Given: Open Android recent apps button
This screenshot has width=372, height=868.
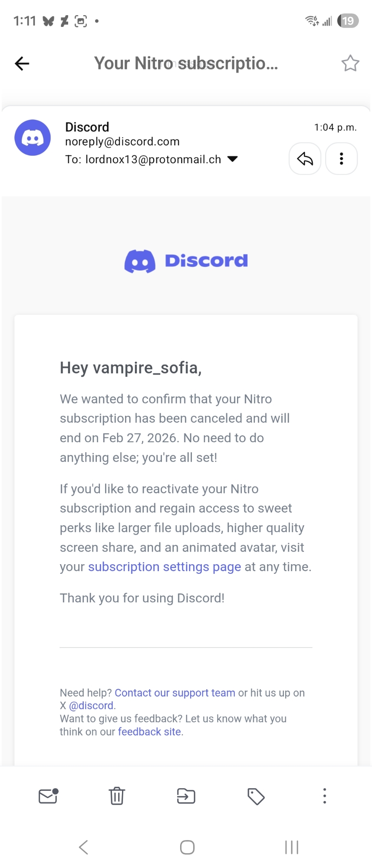Looking at the screenshot, I should [291, 847].
